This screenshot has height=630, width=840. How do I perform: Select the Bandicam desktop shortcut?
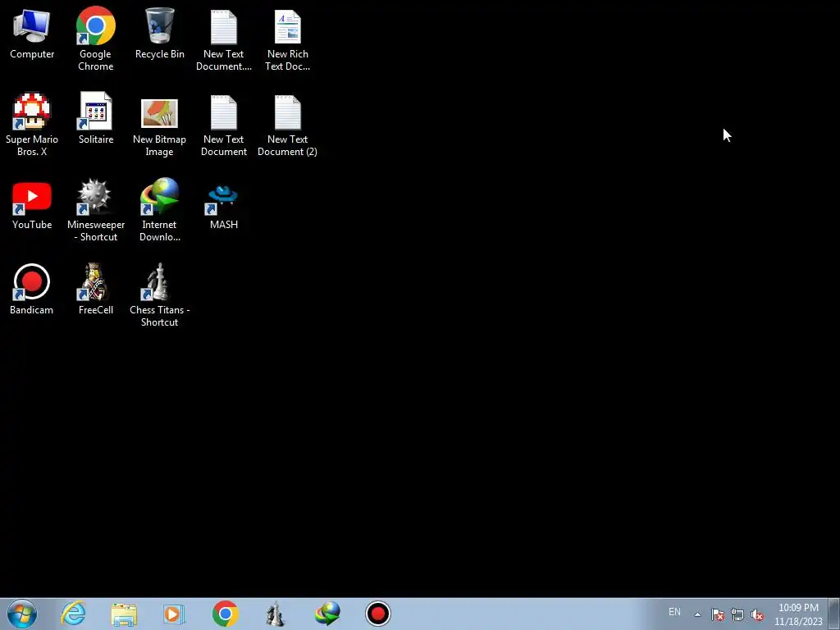coord(31,290)
